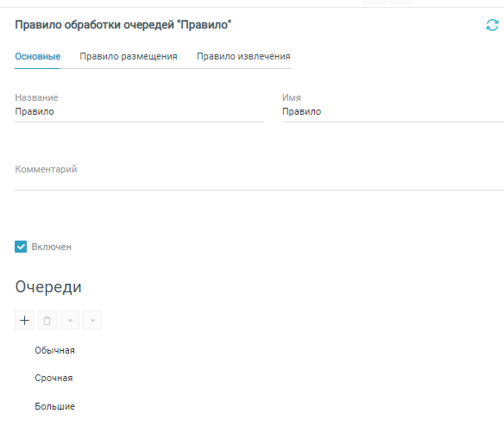
Task: Select the Обычная queue in list
Action: tap(54, 350)
